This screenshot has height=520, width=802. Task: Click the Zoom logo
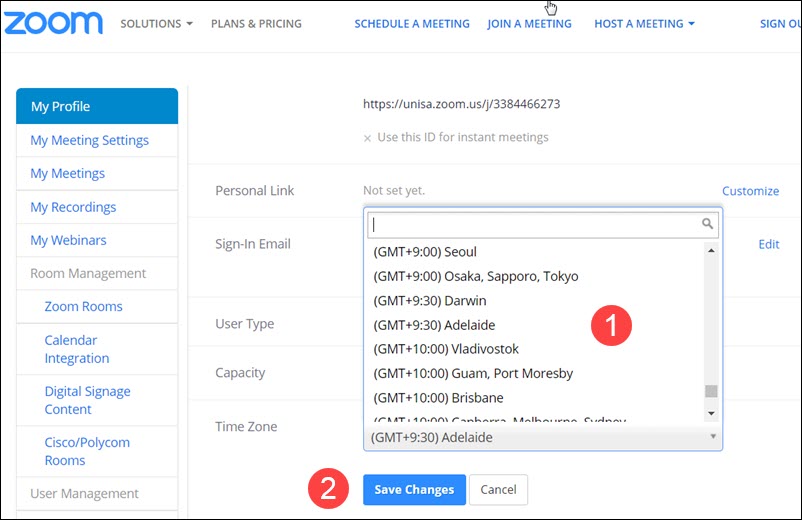53,23
